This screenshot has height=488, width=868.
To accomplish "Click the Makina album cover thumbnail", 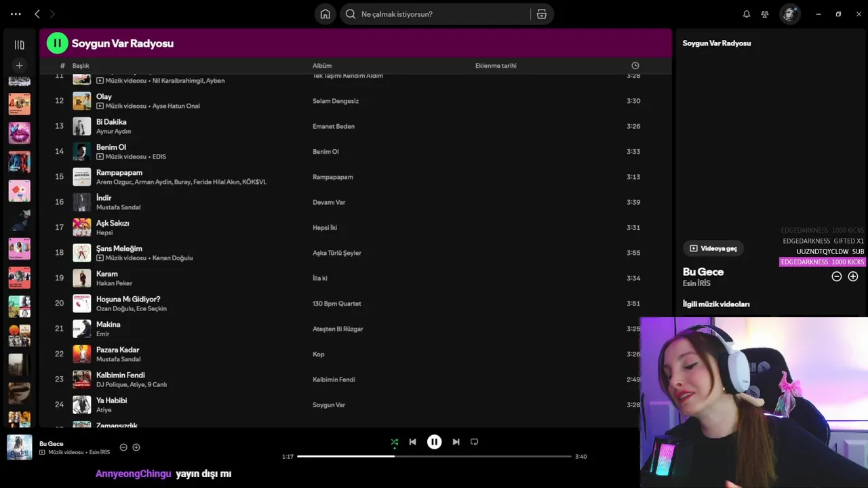I will [82, 329].
